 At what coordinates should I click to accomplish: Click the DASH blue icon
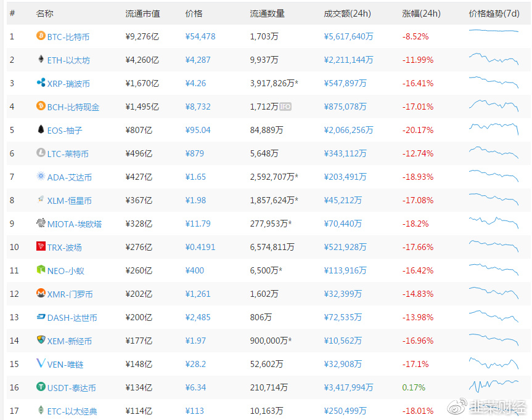(41, 317)
